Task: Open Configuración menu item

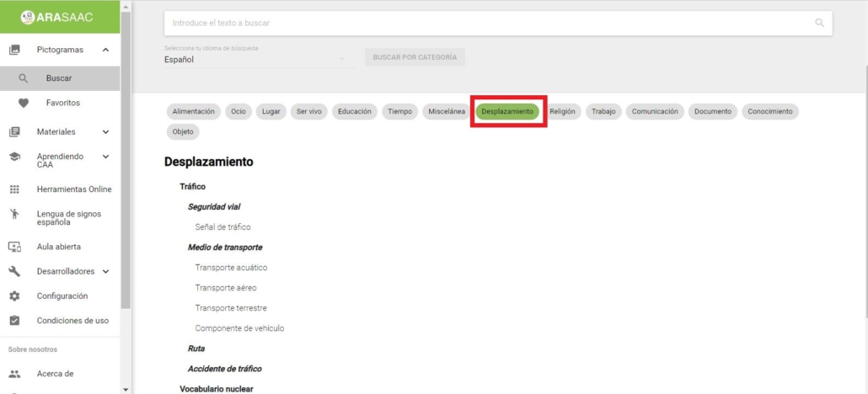Action: [60, 296]
